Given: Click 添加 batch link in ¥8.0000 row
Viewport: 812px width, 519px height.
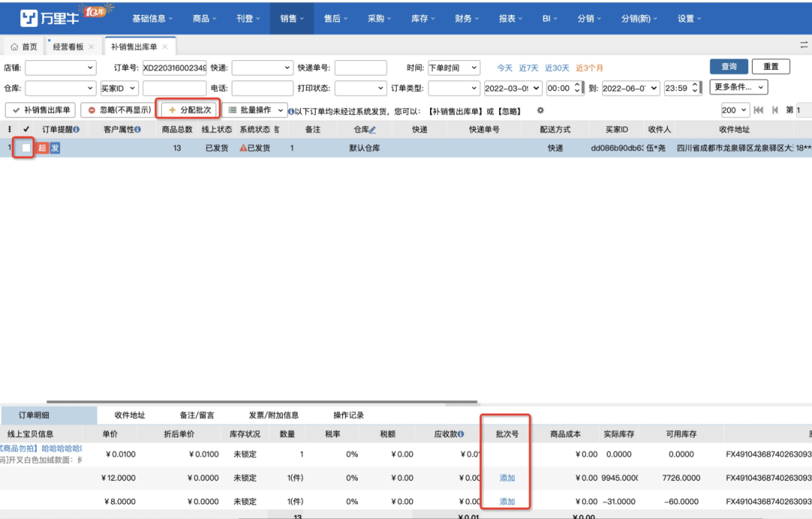Looking at the screenshot, I should [x=507, y=502].
